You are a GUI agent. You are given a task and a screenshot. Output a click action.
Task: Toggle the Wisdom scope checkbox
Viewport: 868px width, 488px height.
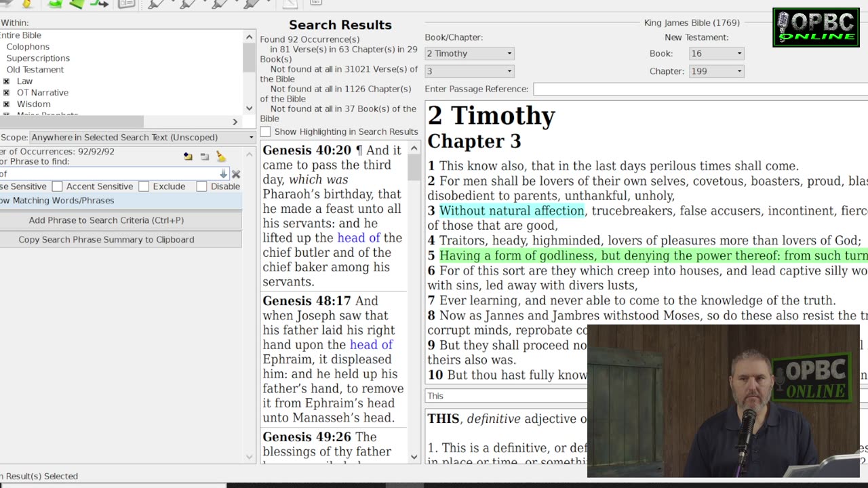point(6,104)
